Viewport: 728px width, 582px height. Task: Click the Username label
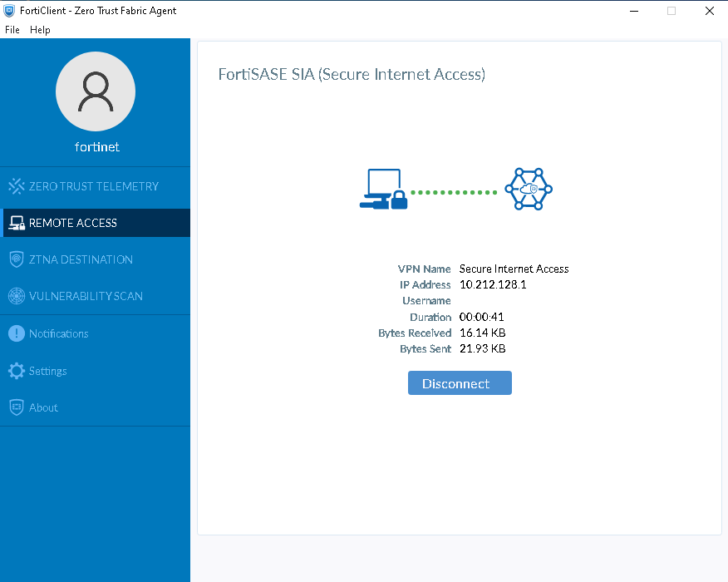pos(426,301)
